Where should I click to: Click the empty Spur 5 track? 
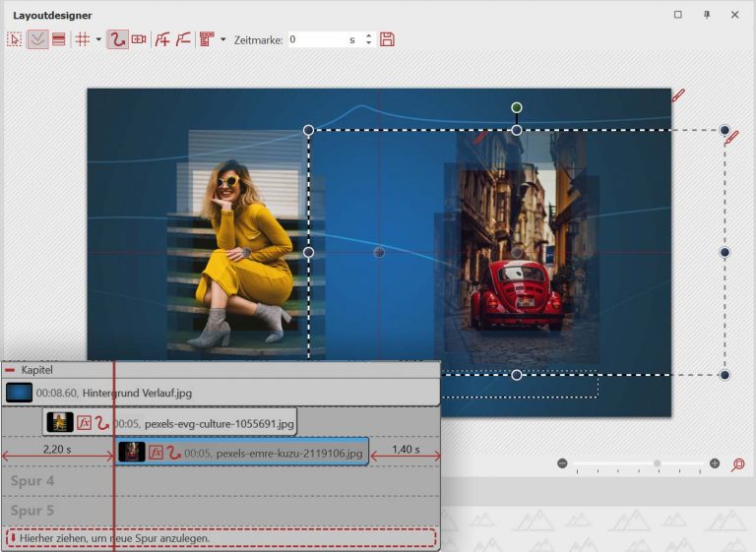220,510
